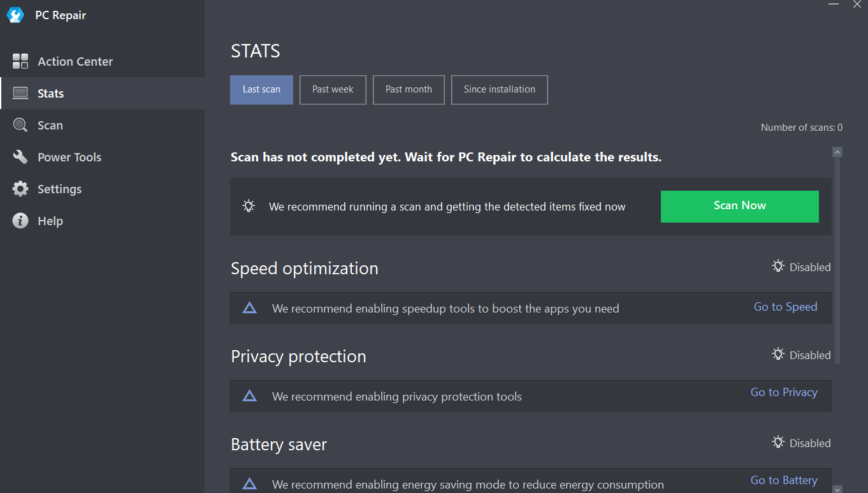Open Action Center from the grid icon
The height and width of the screenshot is (493, 868).
click(20, 61)
